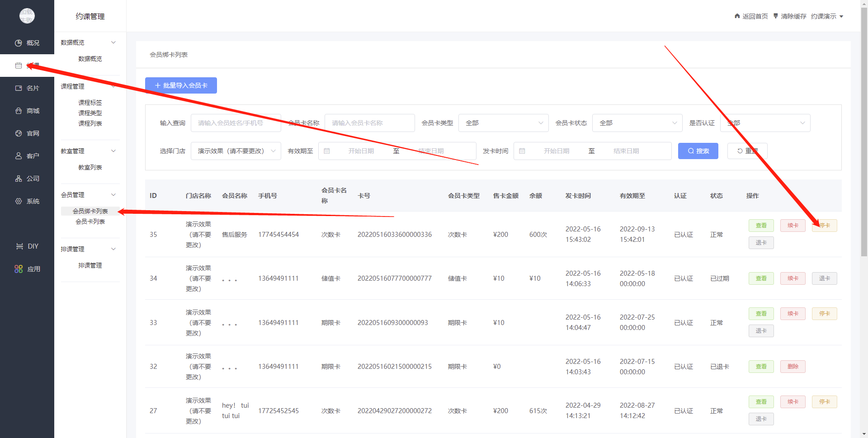Click 发卡时间 end date field

click(626, 151)
